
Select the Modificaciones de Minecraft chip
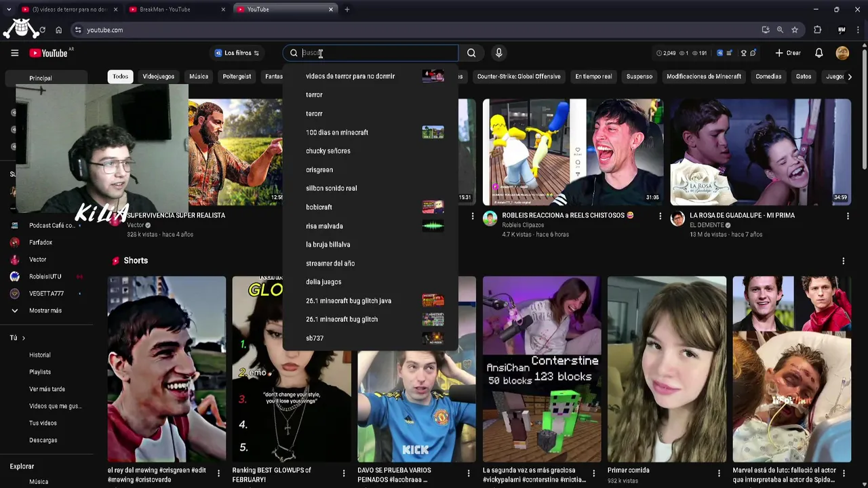703,77
